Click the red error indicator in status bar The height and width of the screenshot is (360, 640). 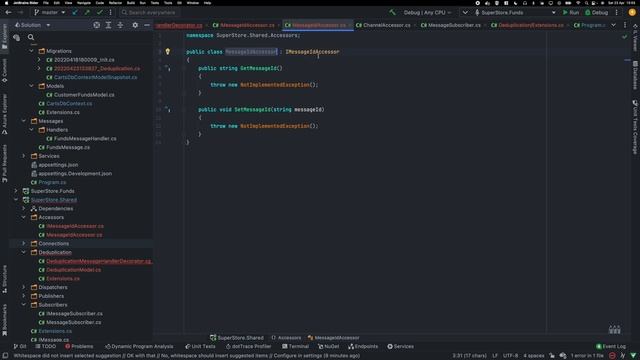point(612,356)
